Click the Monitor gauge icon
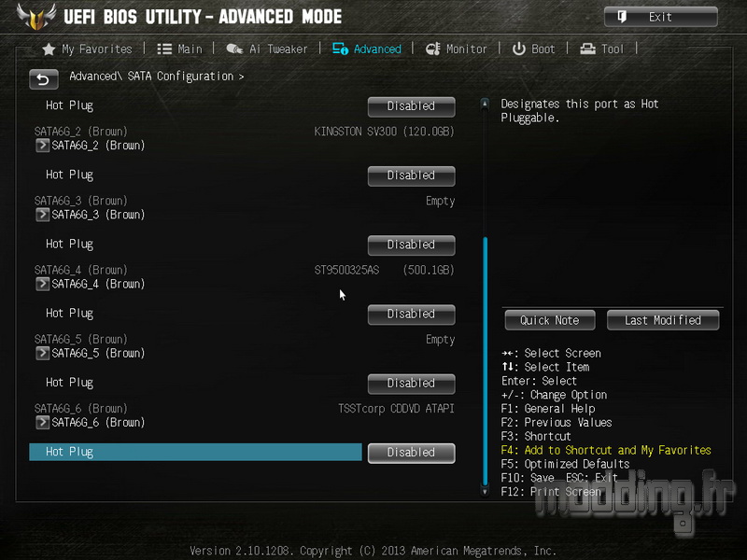 pos(433,49)
